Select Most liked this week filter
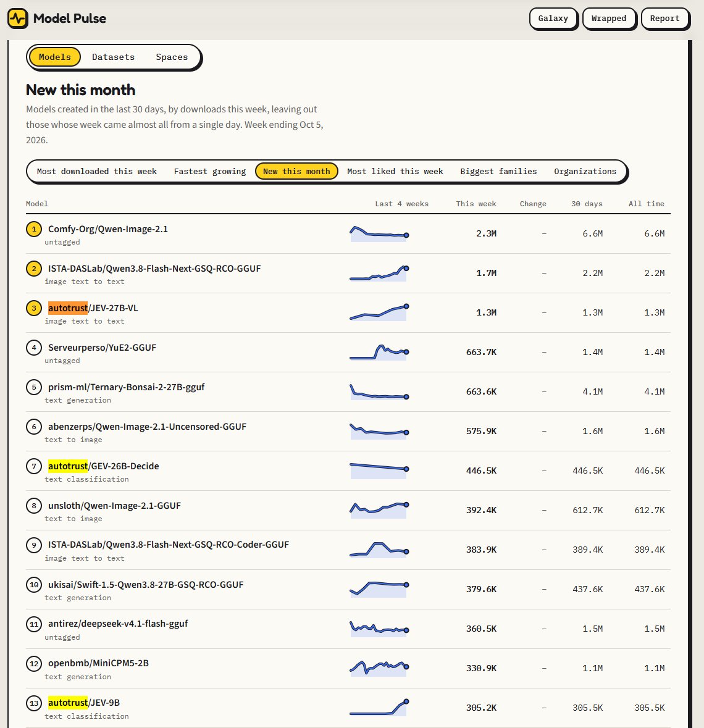 [x=395, y=171]
